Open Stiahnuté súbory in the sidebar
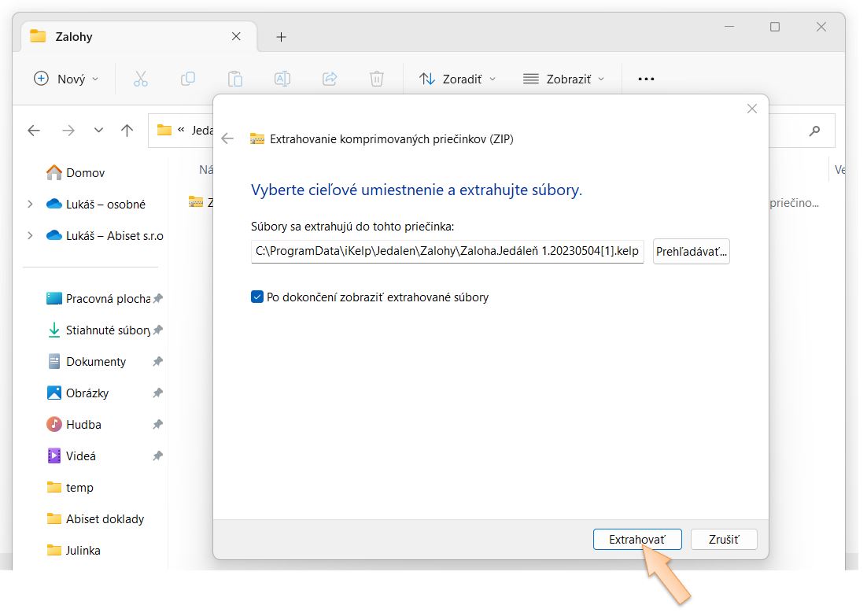 [107, 330]
